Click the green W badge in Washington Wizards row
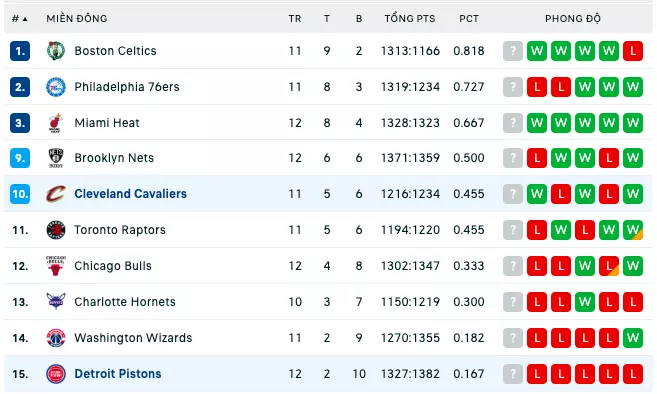Screen dimensions: 657x394 click(633, 338)
